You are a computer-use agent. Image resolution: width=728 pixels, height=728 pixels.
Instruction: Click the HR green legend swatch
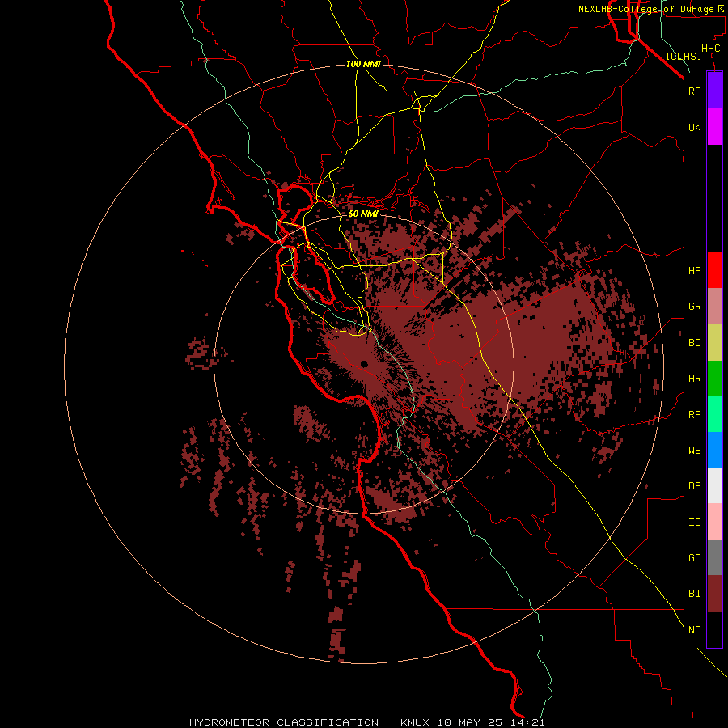[x=714, y=379]
